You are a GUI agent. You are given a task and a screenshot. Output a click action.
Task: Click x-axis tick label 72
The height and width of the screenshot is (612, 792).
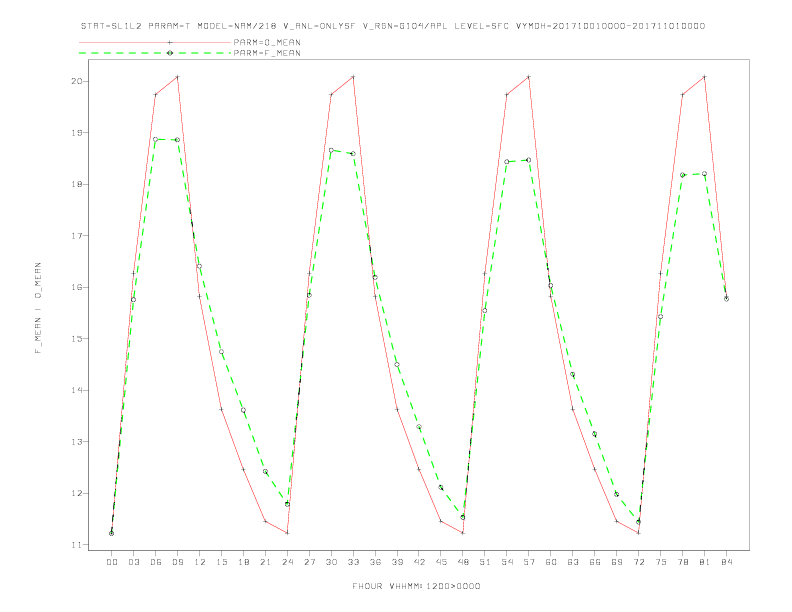(639, 562)
